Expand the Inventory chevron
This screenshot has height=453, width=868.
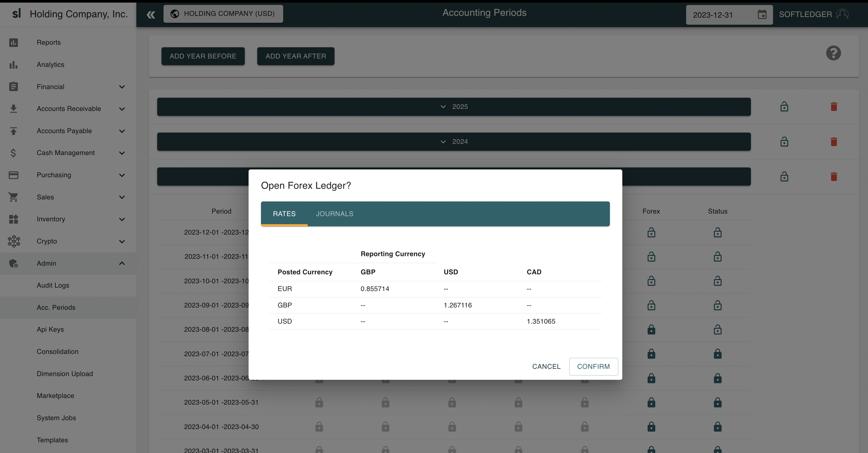click(122, 219)
